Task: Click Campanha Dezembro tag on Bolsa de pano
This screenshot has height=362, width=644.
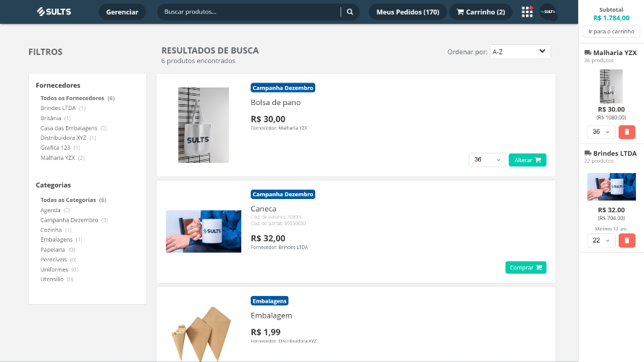Action: click(x=283, y=88)
